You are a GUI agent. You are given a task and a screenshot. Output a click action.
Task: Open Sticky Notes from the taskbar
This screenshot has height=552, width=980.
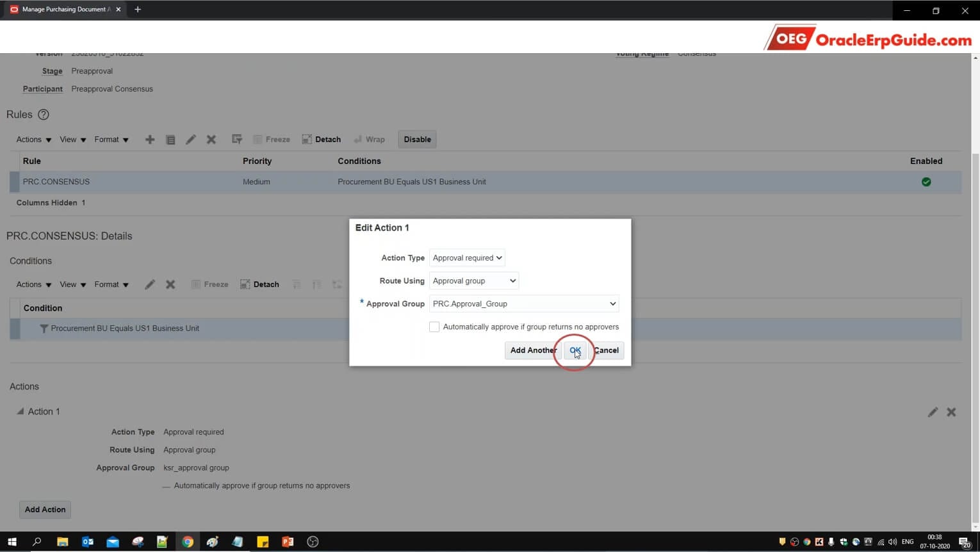(263, 542)
